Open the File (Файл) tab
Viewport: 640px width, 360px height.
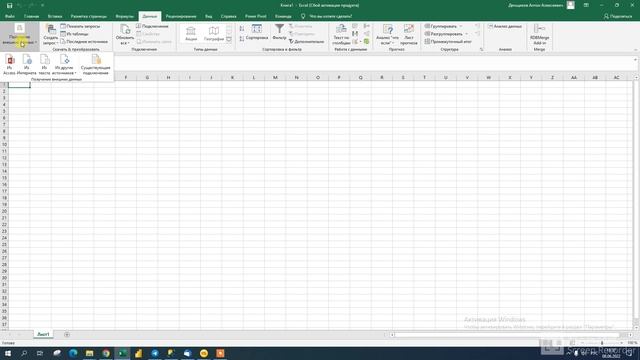click(10, 16)
